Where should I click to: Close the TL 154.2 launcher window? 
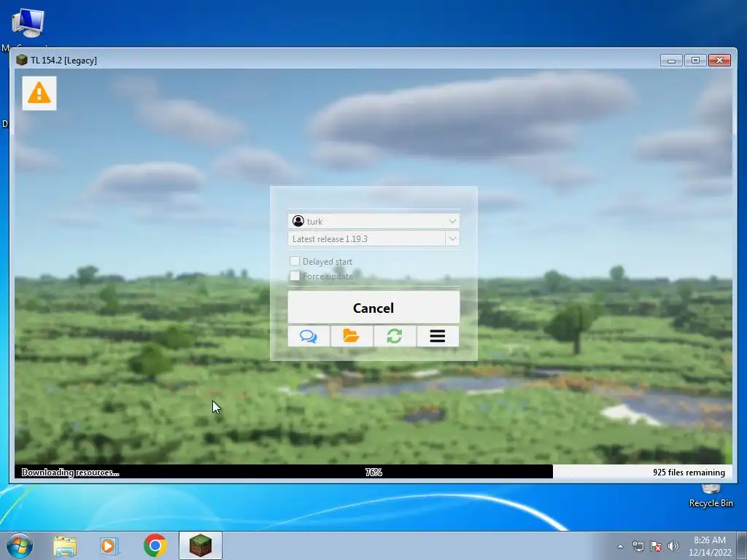point(720,60)
